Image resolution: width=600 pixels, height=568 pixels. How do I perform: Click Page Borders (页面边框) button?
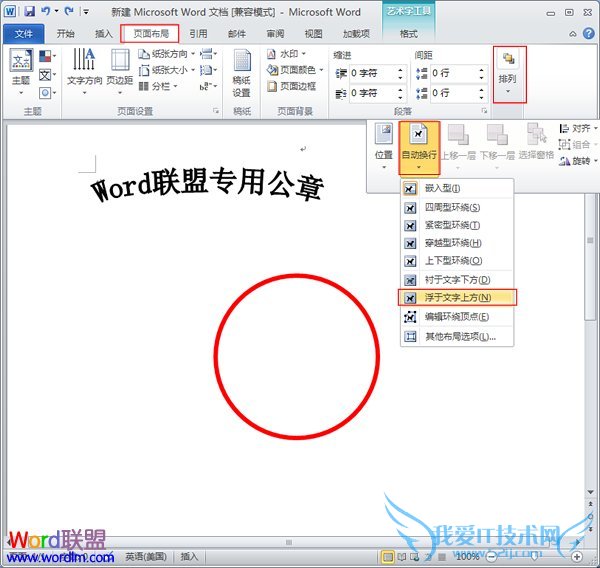(292, 87)
